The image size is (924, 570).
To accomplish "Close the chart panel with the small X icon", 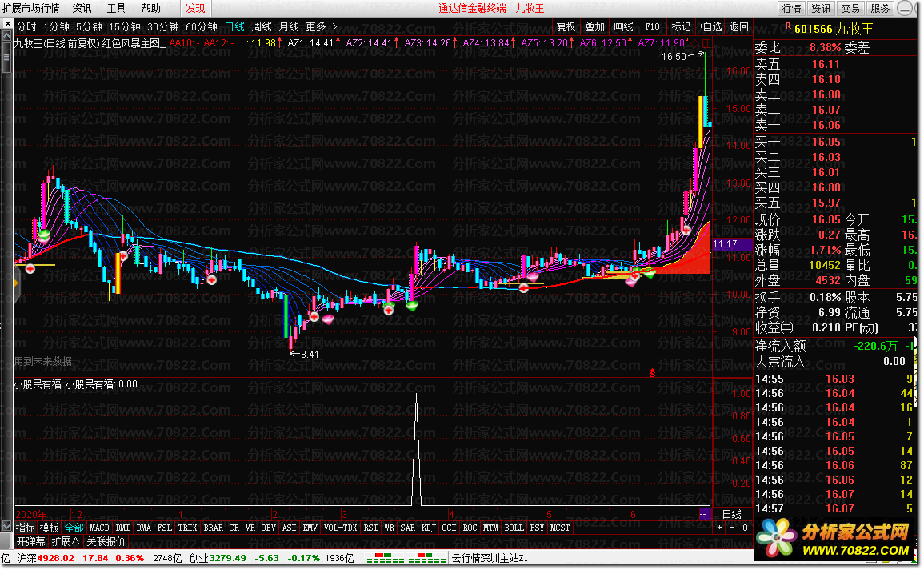I will [7, 24].
